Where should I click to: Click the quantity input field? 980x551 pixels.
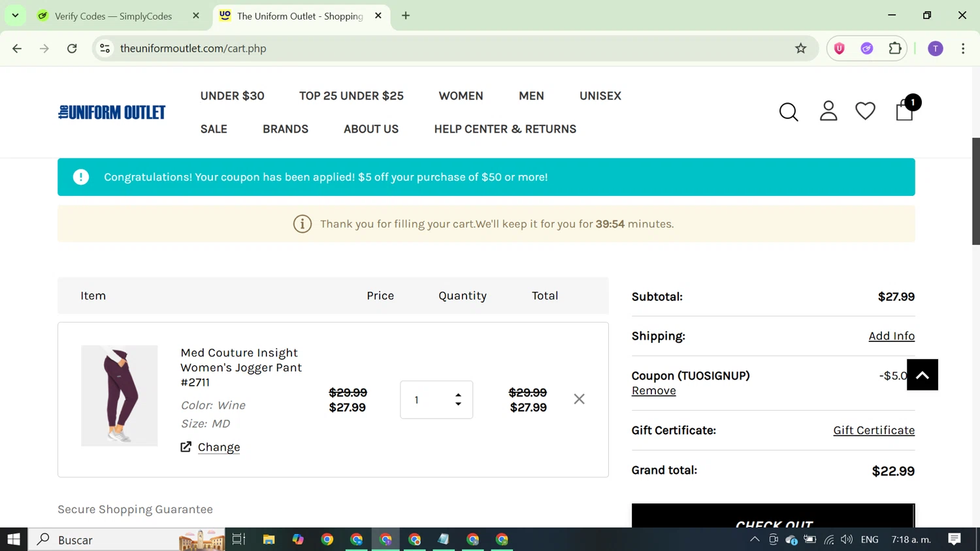436,400
